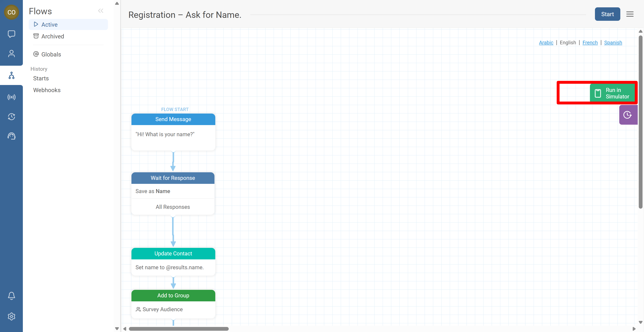Open the contacts person icon
The width and height of the screenshot is (644, 332).
11,54
